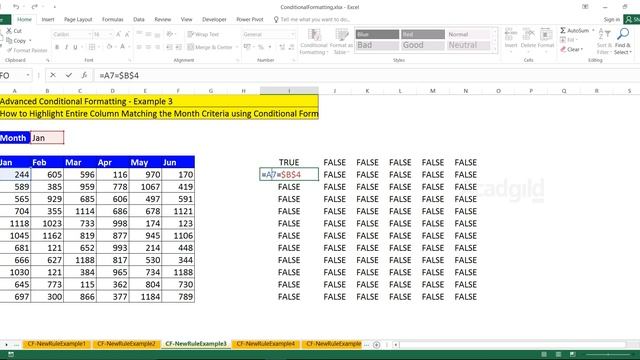640x360 pixels.
Task: Expand the Clear dropdown
Action: coord(582,49)
